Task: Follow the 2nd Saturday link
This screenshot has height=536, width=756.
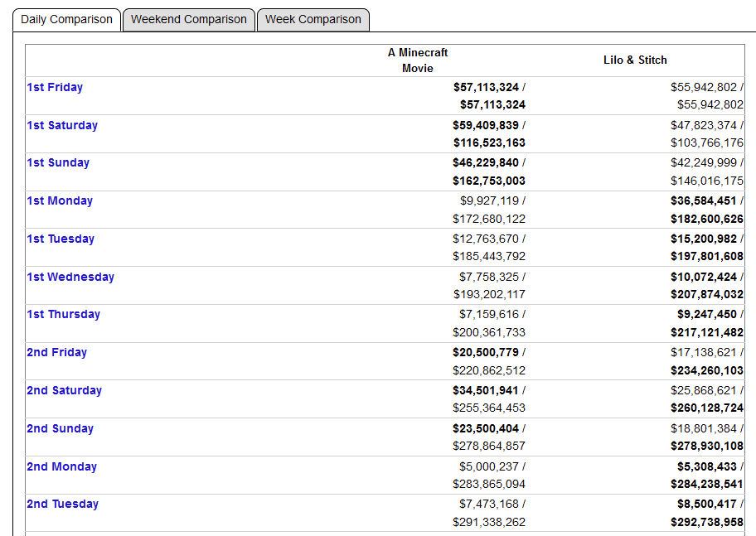Action: click(64, 390)
